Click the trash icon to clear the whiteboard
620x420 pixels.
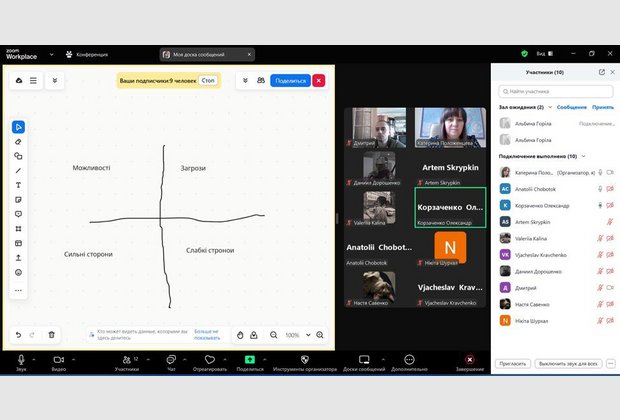pyautogui.click(x=51, y=335)
